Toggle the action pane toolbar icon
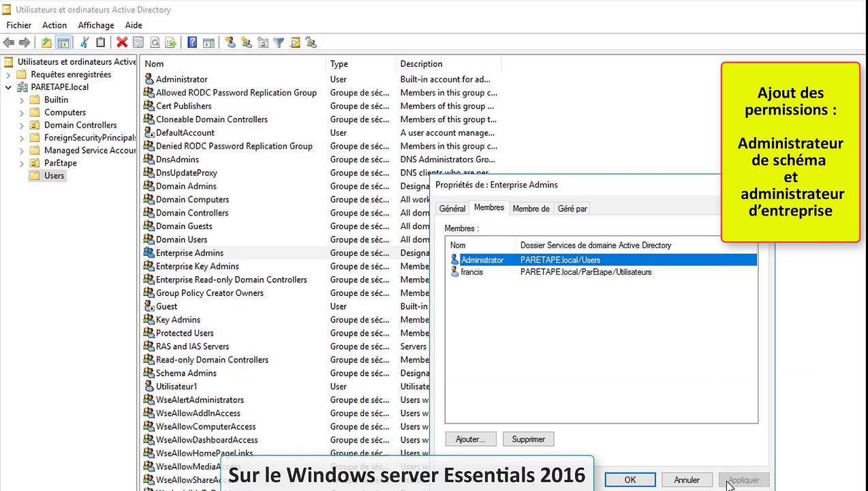Viewport: 868px width, 491px height. [208, 42]
